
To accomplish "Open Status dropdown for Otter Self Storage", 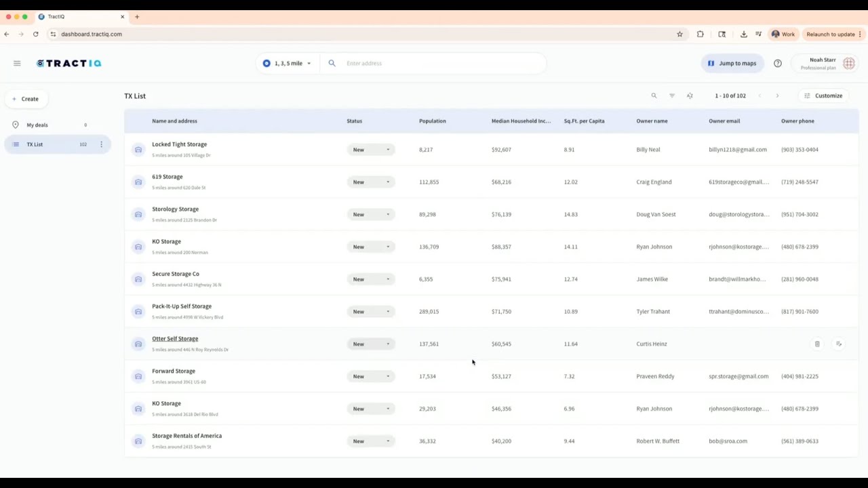I will click(370, 344).
